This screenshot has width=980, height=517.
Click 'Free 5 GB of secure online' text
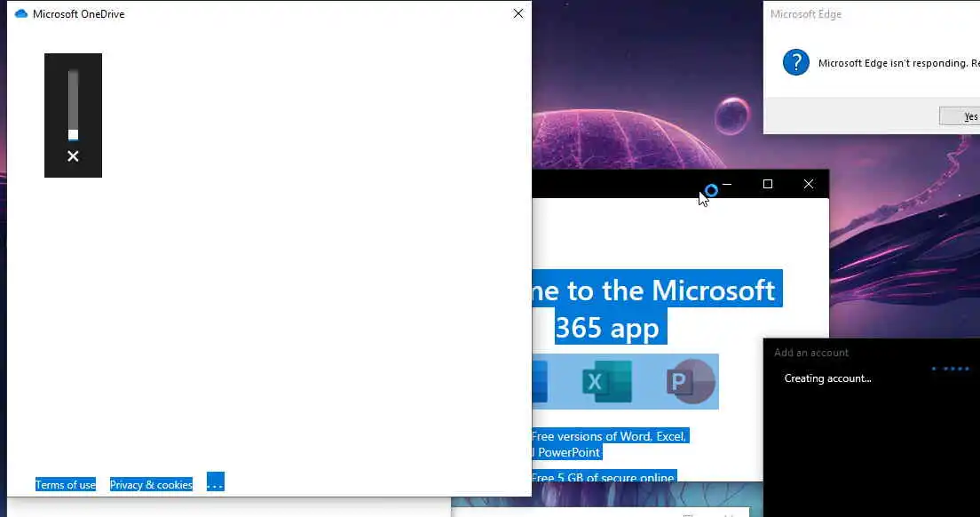[x=604, y=478]
